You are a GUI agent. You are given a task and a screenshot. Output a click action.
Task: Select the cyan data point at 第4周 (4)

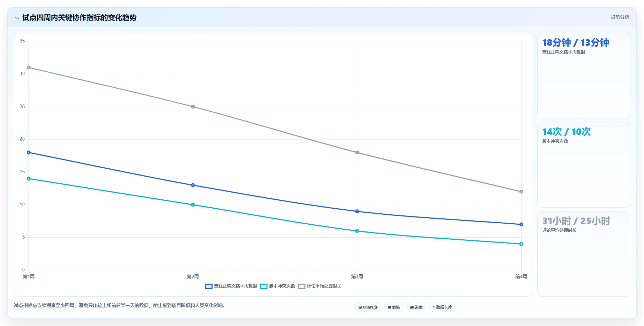pos(521,244)
